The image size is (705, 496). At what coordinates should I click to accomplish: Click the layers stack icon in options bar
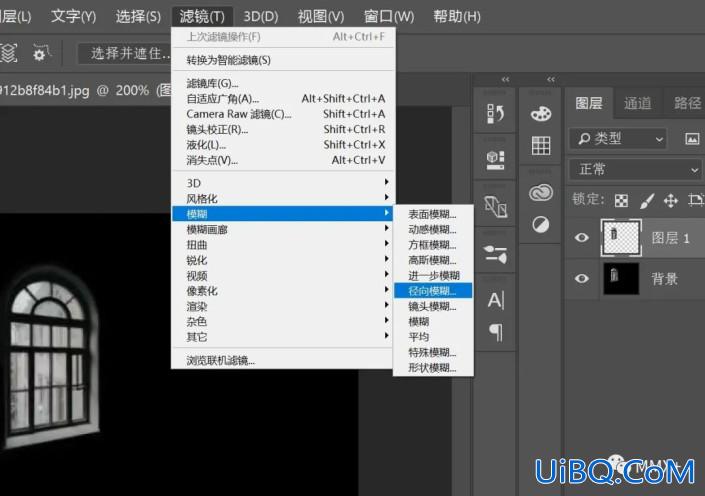click(8, 53)
